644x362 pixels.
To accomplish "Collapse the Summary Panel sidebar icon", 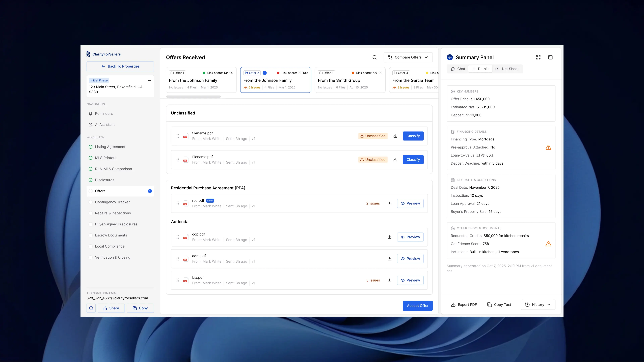I will click(550, 57).
